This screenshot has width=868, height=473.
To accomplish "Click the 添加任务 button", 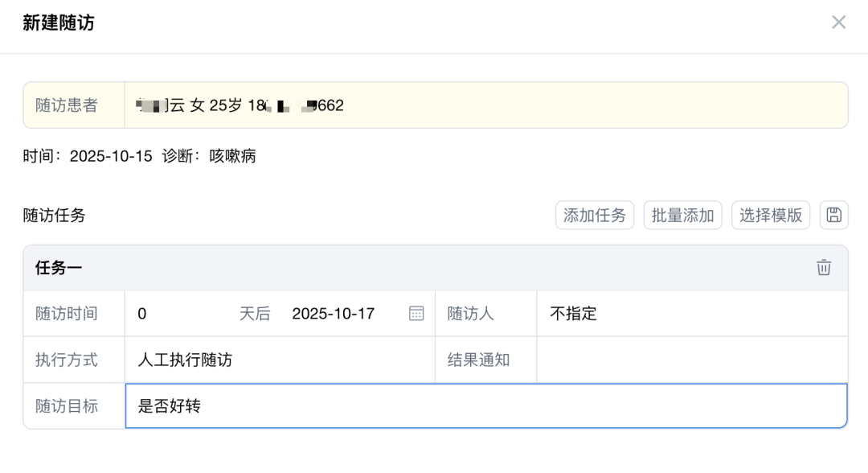I will point(594,215).
